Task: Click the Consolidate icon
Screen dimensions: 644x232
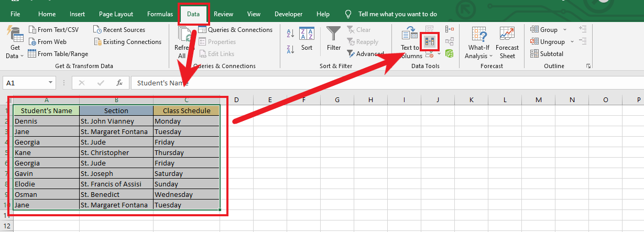Action: click(x=449, y=29)
